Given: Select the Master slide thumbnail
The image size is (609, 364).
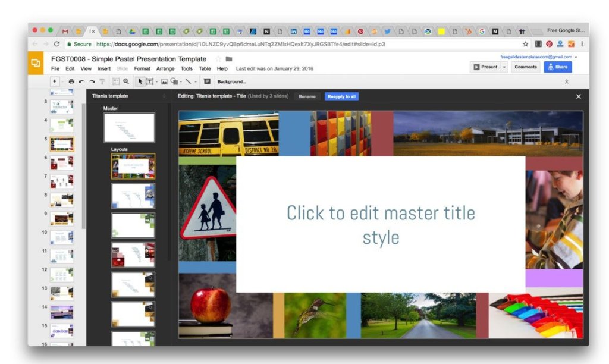Looking at the screenshot, I should point(129,127).
